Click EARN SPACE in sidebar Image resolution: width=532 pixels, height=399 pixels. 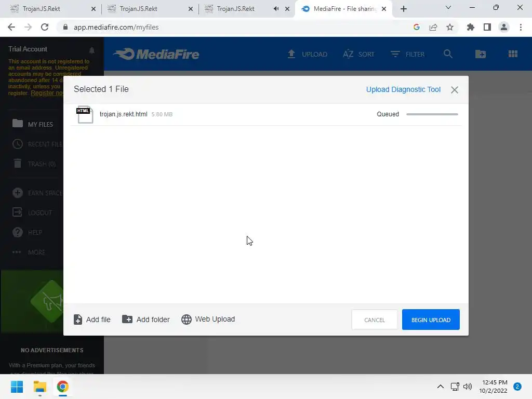click(37, 193)
